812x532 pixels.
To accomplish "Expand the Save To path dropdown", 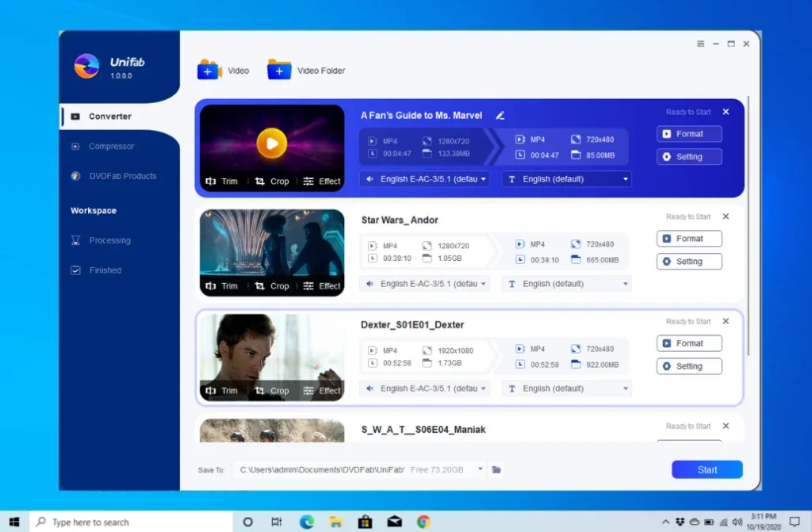I will 481,469.
